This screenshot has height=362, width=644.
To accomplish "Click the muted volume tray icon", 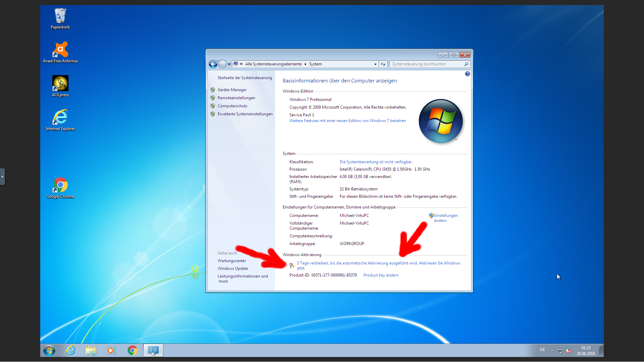I will (568, 351).
